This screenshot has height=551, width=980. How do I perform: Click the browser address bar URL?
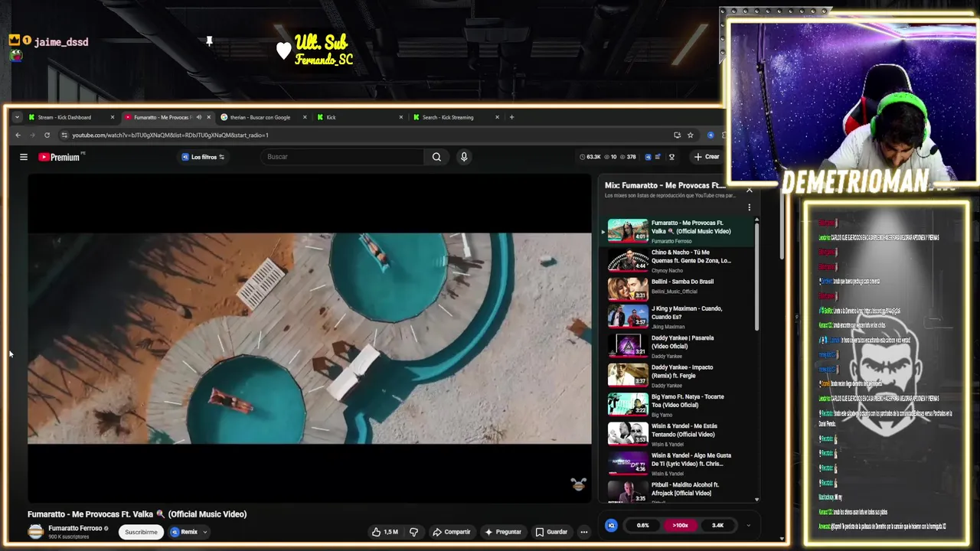[170, 135]
